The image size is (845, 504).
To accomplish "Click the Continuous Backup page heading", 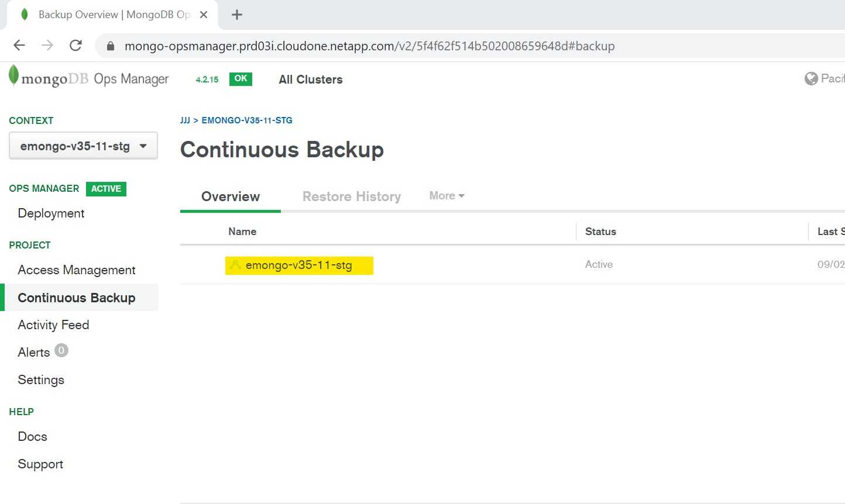I will click(x=282, y=150).
